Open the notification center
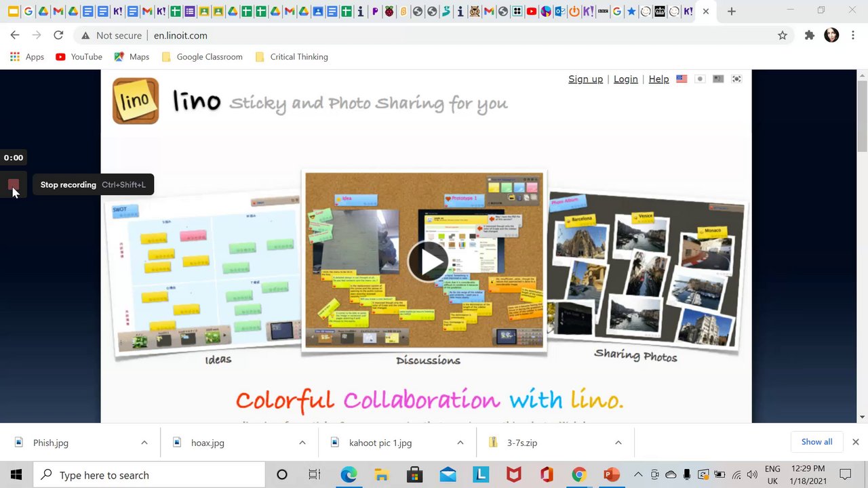The image size is (868, 488). pyautogui.click(x=845, y=475)
